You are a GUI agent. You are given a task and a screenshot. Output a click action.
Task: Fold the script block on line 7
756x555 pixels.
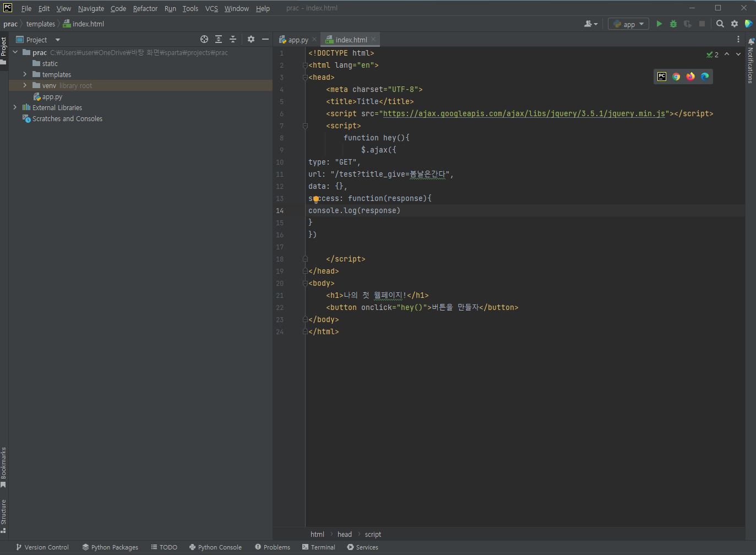point(305,126)
